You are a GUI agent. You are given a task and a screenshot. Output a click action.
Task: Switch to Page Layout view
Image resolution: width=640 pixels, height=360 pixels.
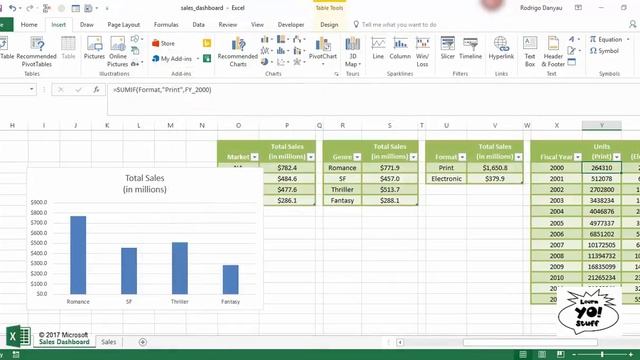coord(542,354)
